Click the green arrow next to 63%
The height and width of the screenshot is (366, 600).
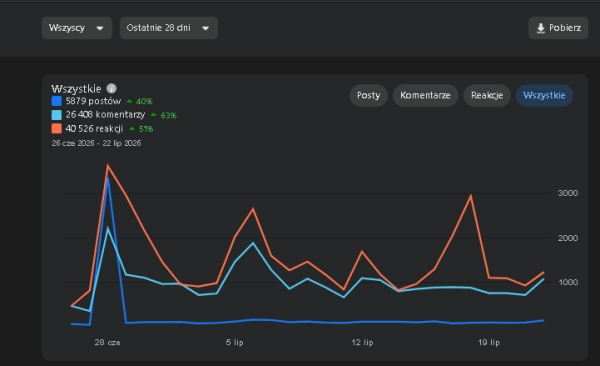(x=154, y=115)
